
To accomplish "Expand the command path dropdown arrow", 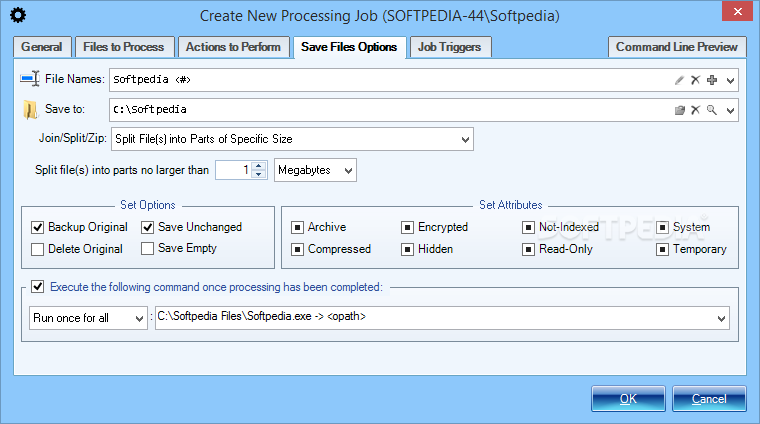I will click(x=721, y=318).
